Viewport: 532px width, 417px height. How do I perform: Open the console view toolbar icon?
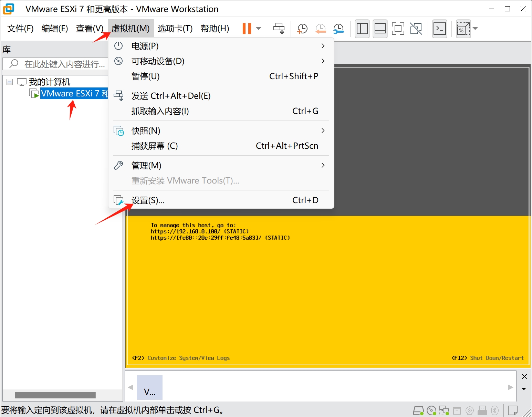pos(440,29)
